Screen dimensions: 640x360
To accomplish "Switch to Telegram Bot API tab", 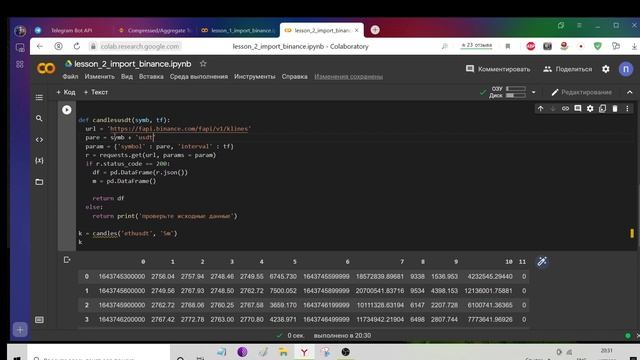I will pyautogui.click(x=71, y=30).
